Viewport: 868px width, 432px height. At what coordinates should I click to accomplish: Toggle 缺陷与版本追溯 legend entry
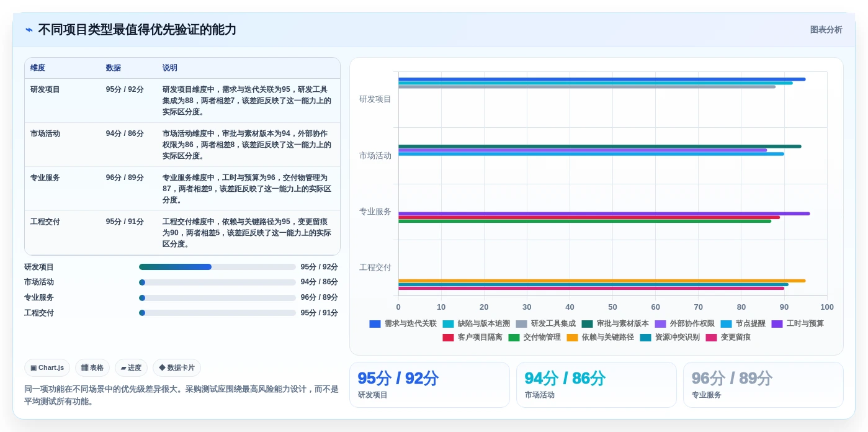(x=476, y=323)
